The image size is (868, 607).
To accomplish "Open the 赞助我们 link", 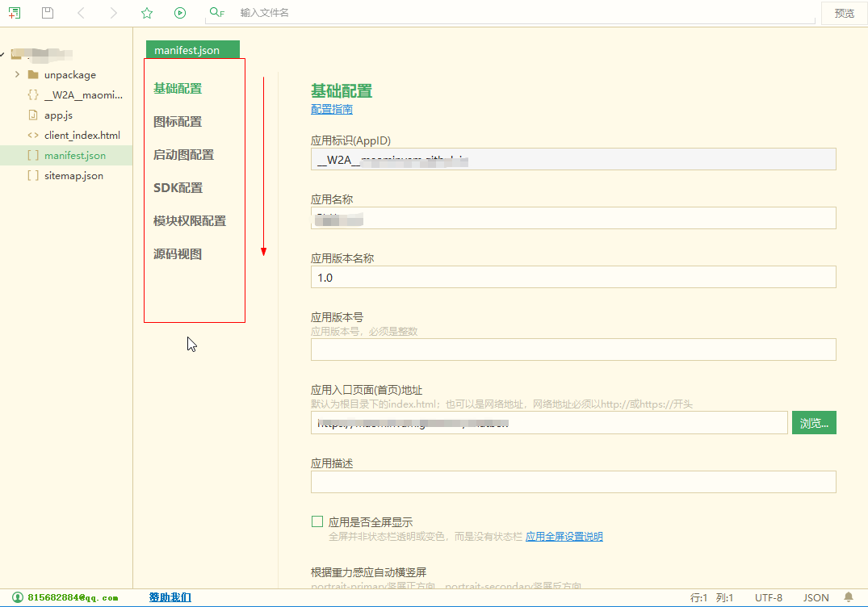I will pyautogui.click(x=170, y=597).
